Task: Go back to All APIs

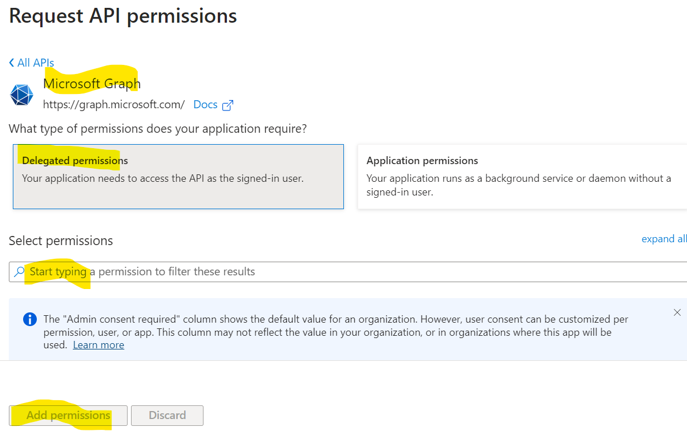Action: click(x=35, y=63)
